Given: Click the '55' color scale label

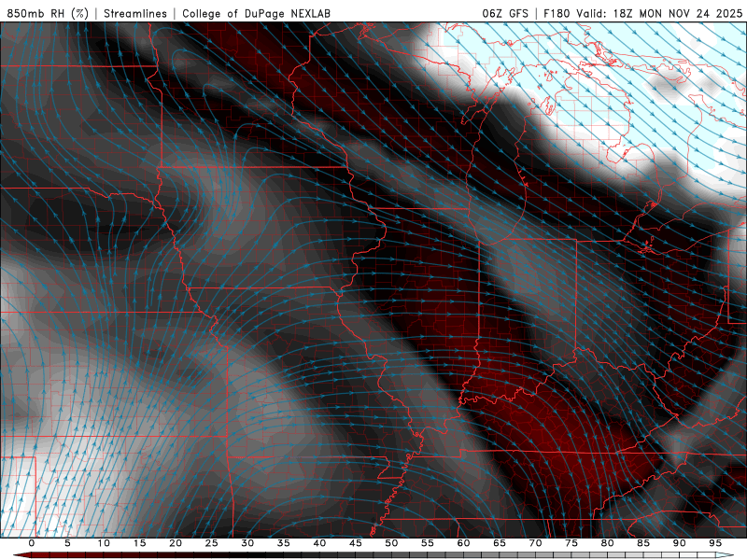Looking at the screenshot, I should 428,543.
